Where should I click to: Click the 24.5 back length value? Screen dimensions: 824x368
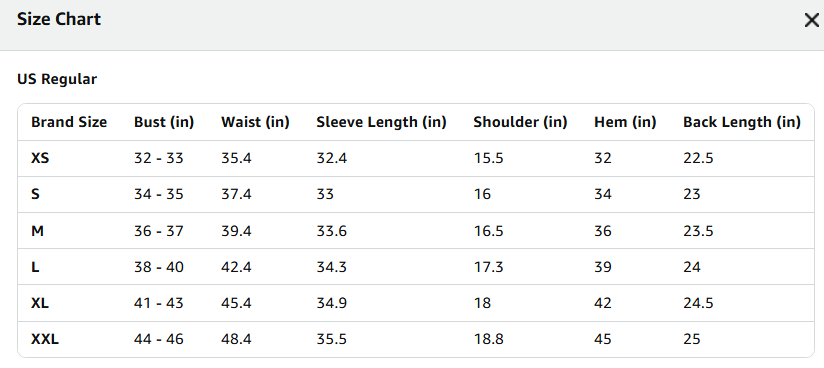698,303
